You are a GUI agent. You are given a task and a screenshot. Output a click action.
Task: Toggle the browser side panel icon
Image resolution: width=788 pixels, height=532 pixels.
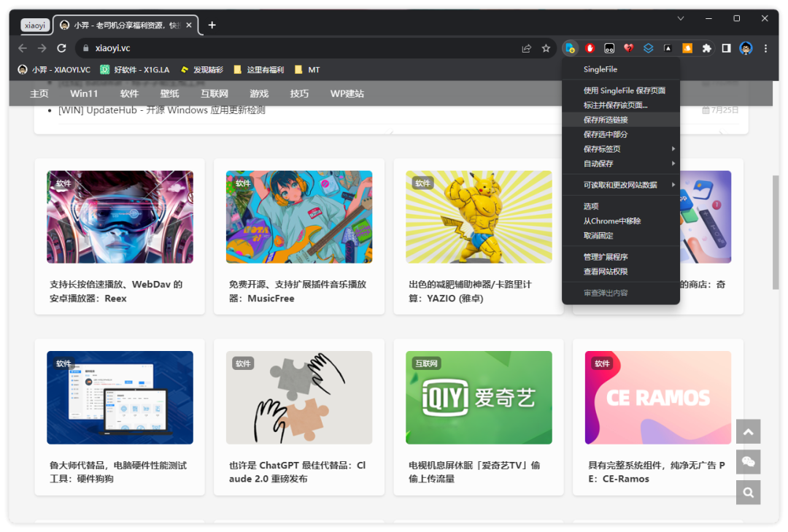pos(726,48)
